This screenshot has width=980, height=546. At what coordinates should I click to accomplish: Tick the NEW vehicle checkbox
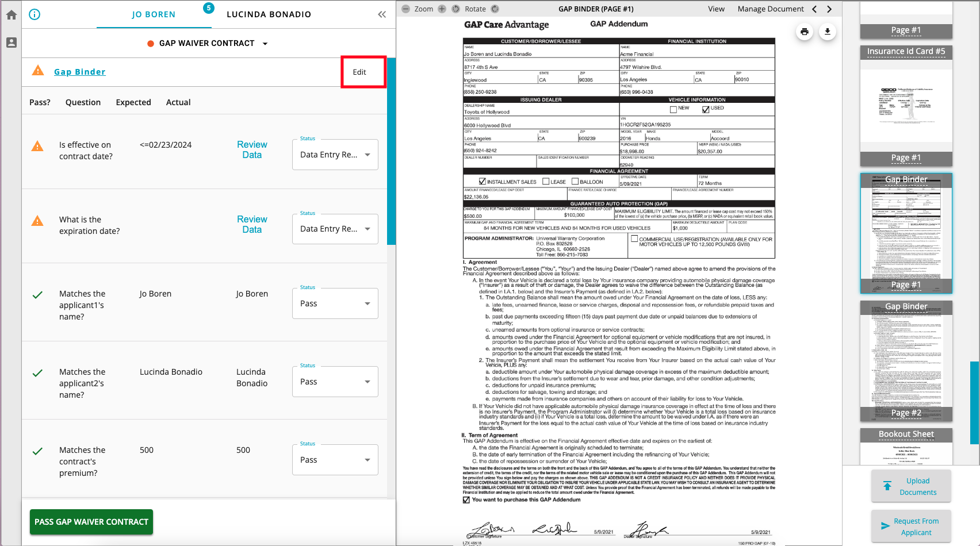tap(673, 109)
